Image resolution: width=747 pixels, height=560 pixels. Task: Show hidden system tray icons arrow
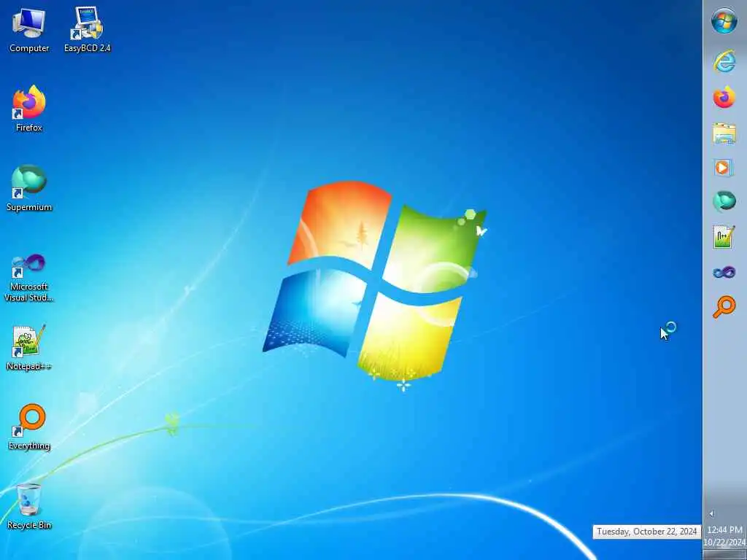[x=711, y=514]
